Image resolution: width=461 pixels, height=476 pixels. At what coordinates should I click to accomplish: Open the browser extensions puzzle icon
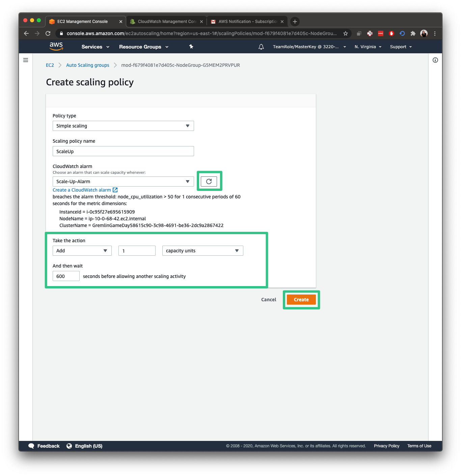[x=413, y=33]
